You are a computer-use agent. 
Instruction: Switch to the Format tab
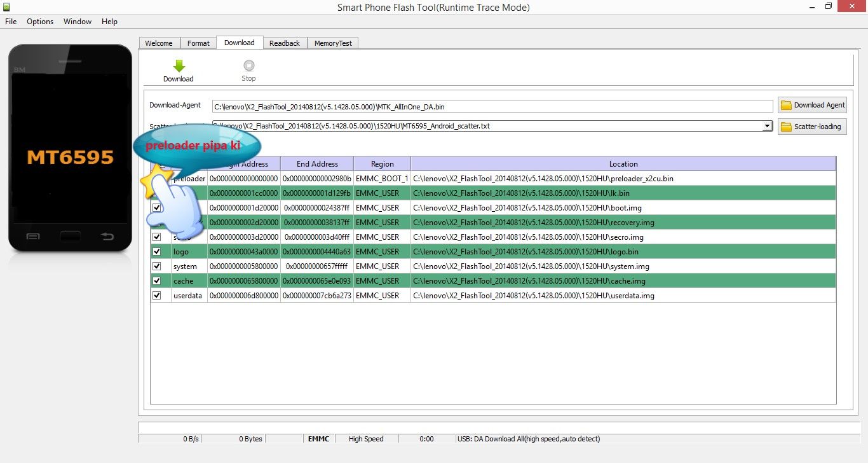click(x=198, y=43)
